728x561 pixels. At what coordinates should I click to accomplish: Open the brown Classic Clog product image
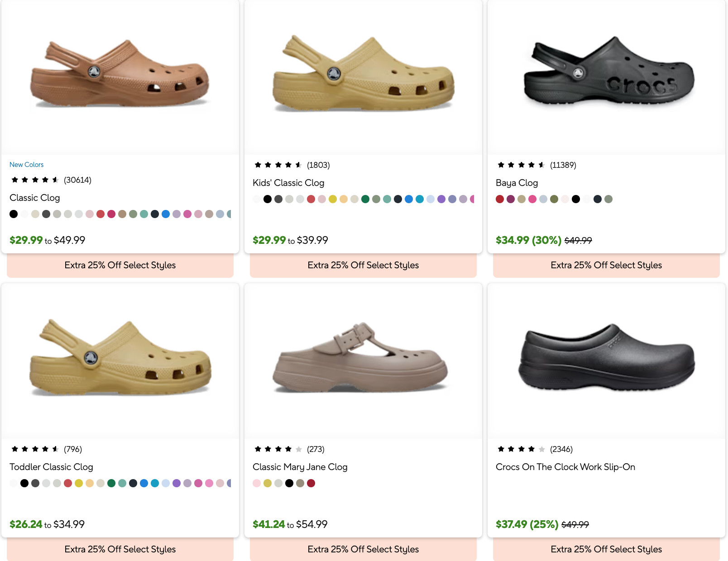pyautogui.click(x=120, y=75)
